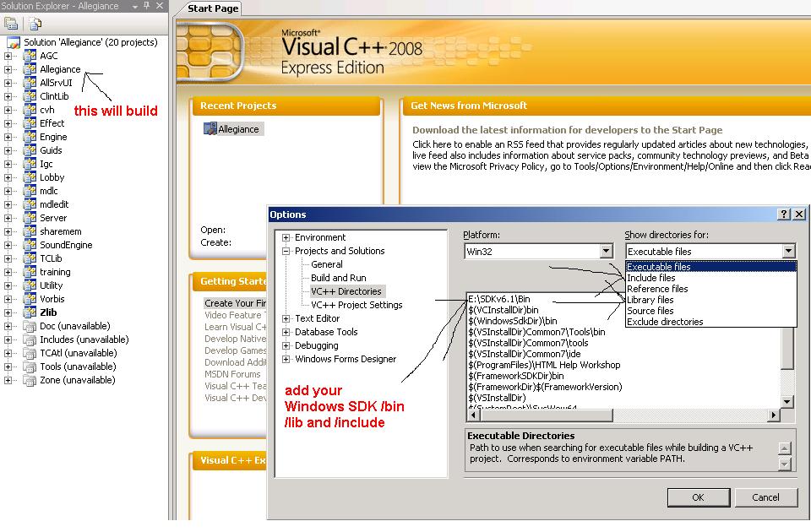
Task: Click the Properties icon in Solution Explorer toolbar
Action: click(x=12, y=24)
